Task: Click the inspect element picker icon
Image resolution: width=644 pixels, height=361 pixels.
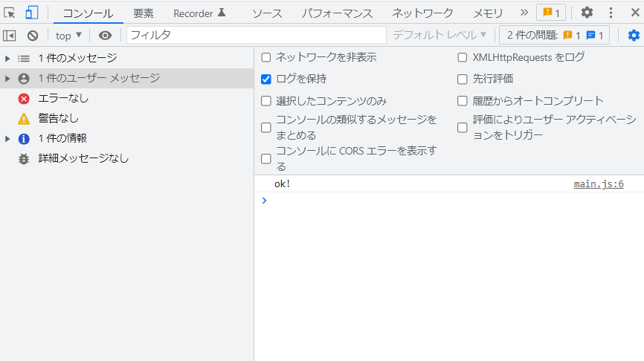Action: pos(10,13)
